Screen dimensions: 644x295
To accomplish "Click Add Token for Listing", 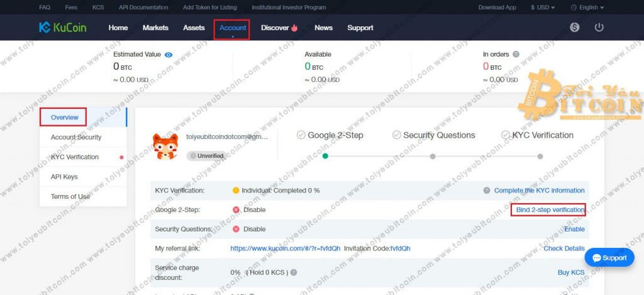I will (210, 8).
